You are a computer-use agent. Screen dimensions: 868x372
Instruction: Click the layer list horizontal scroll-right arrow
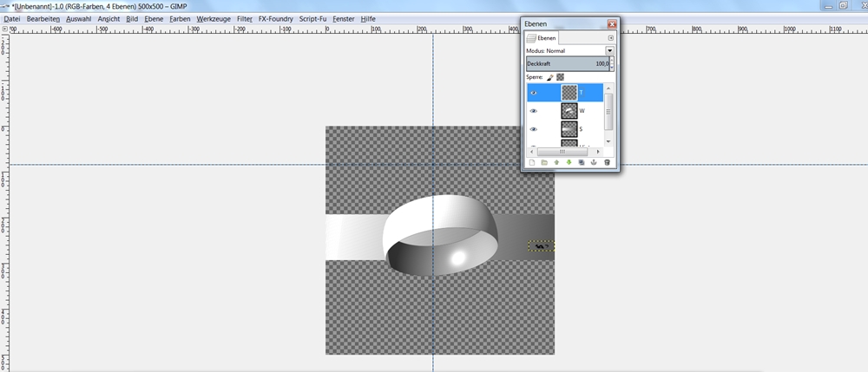click(x=598, y=151)
